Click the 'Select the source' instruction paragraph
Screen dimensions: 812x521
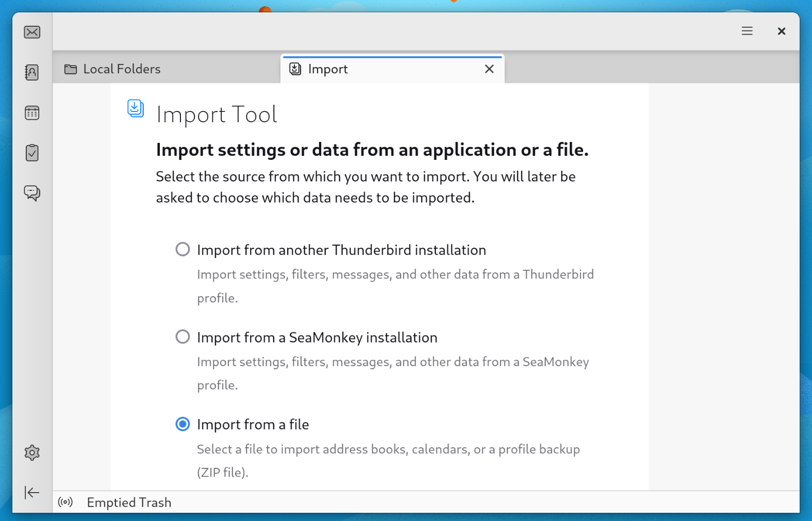[366, 187]
